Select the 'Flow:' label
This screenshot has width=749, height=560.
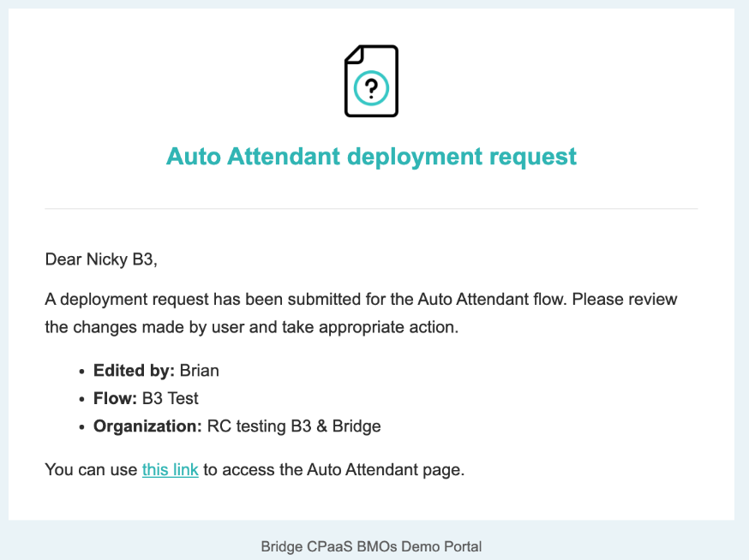pyautogui.click(x=115, y=398)
